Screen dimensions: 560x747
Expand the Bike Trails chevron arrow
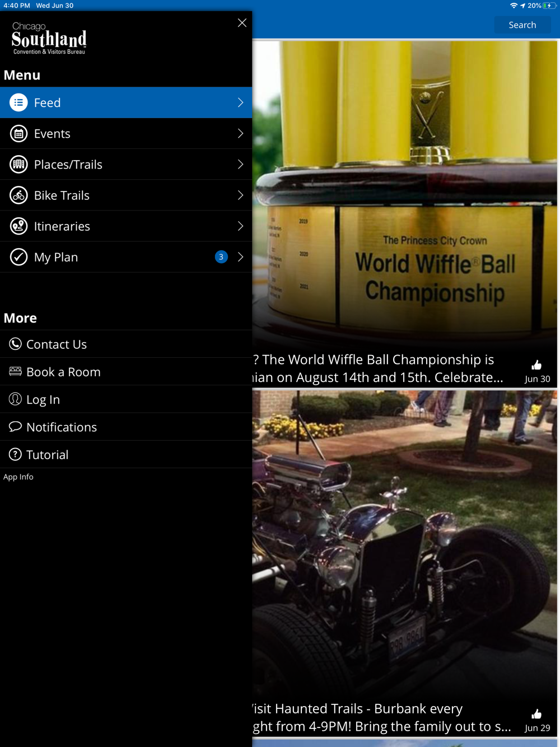(x=240, y=195)
